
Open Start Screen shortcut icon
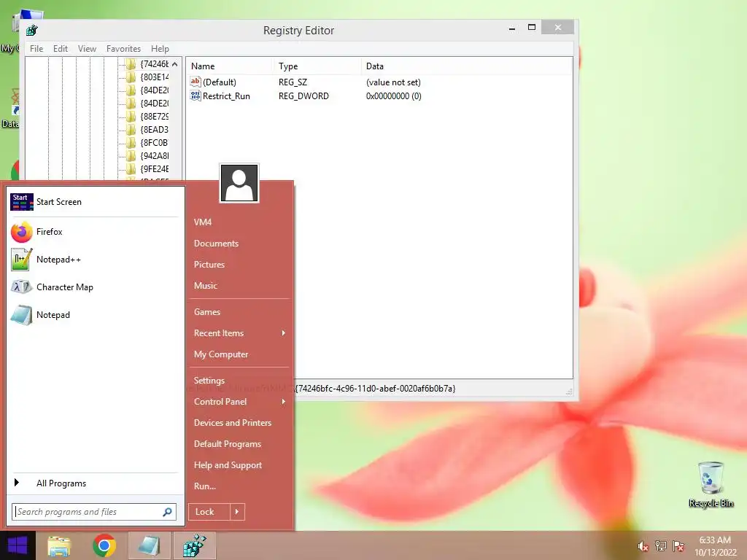pyautogui.click(x=22, y=202)
